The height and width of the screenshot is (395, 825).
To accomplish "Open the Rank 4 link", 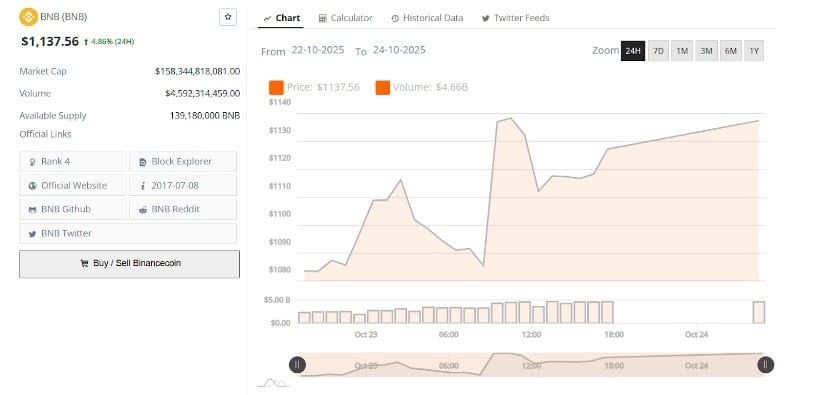I will [73, 161].
